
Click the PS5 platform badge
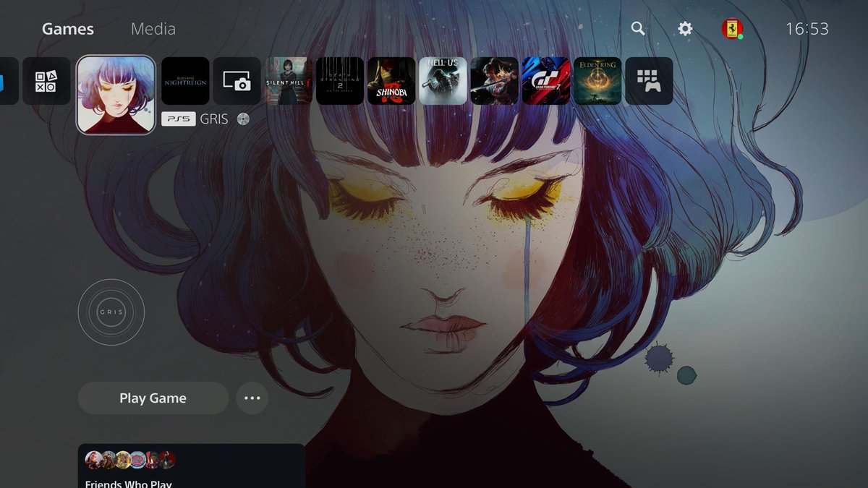pyautogui.click(x=178, y=119)
